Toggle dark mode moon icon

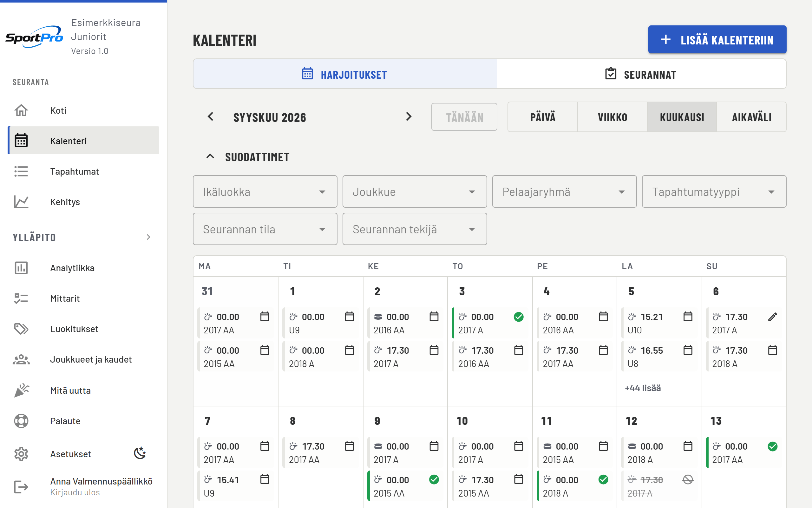point(140,453)
